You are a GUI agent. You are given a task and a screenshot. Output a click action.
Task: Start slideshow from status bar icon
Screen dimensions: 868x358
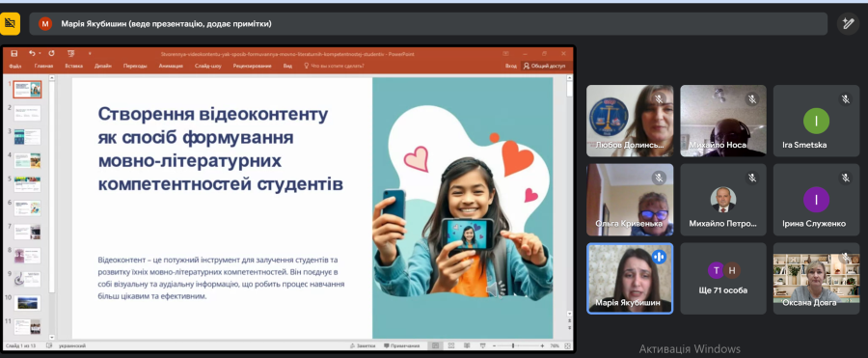point(482,345)
